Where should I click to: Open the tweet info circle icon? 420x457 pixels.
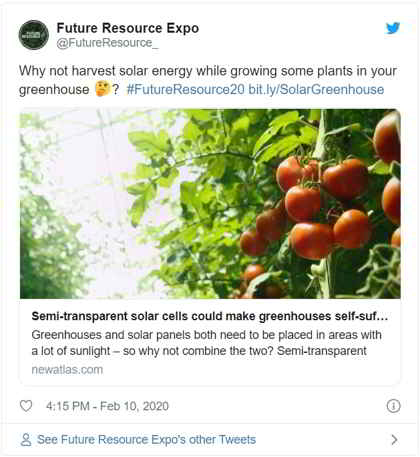pos(393,406)
